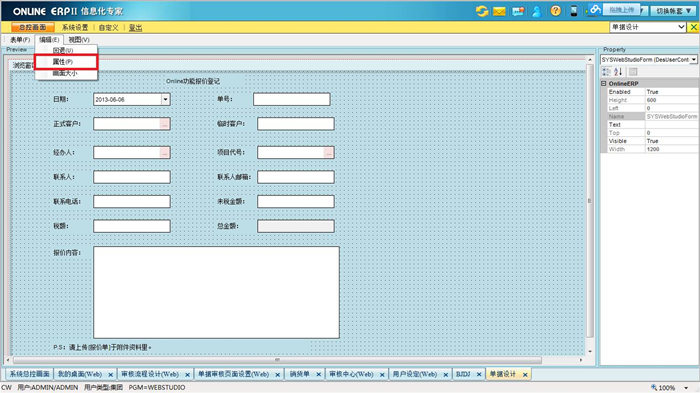Click the 拖拽上传 button
The image size is (700, 393).
(x=621, y=10)
